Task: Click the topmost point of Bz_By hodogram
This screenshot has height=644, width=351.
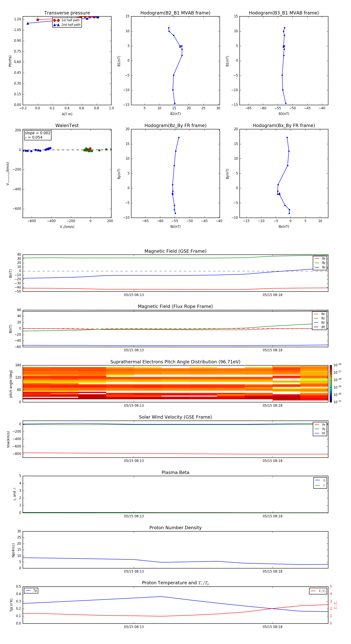Action: click(179, 138)
